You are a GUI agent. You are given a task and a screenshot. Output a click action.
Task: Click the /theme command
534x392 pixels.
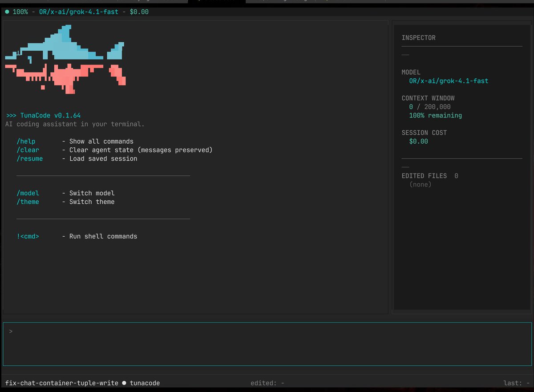pyautogui.click(x=28, y=202)
